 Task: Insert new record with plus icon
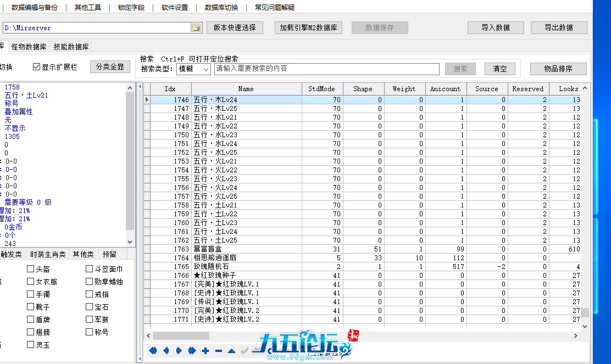point(205,351)
